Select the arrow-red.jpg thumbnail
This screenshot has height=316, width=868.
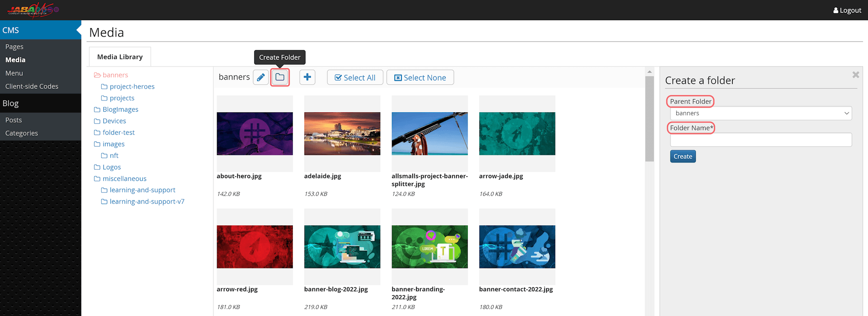tap(255, 247)
